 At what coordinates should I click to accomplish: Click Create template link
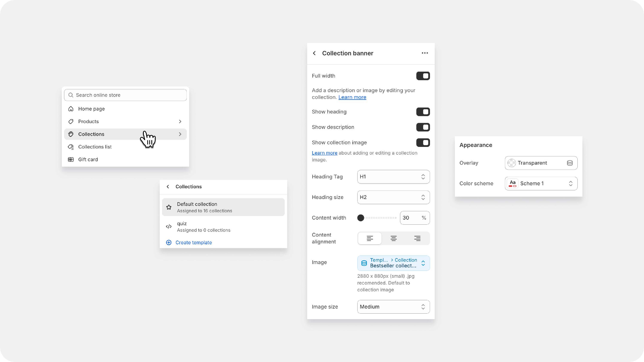[193, 243]
